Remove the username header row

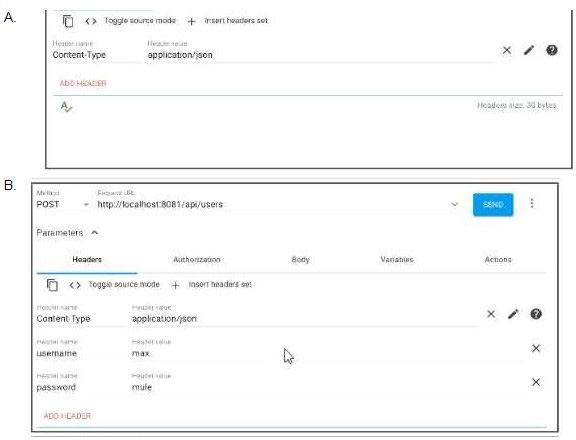point(536,348)
